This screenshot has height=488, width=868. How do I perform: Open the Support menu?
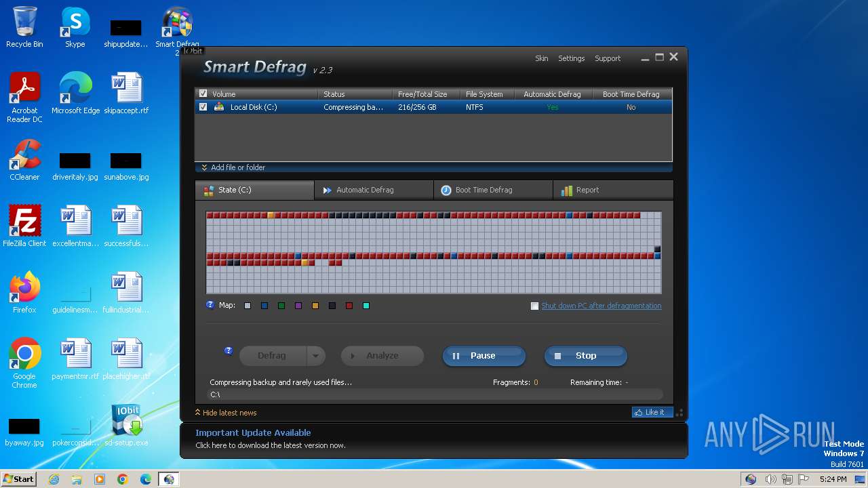click(x=608, y=58)
